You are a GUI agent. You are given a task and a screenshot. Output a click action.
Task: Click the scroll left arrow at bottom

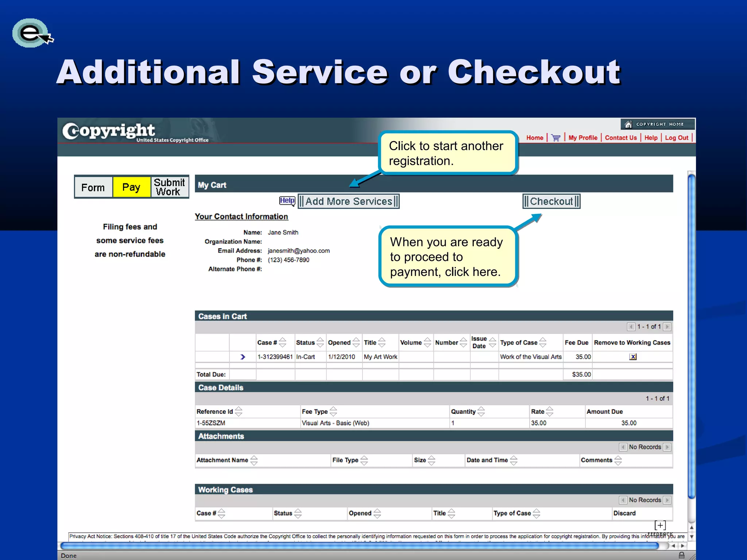(x=673, y=546)
